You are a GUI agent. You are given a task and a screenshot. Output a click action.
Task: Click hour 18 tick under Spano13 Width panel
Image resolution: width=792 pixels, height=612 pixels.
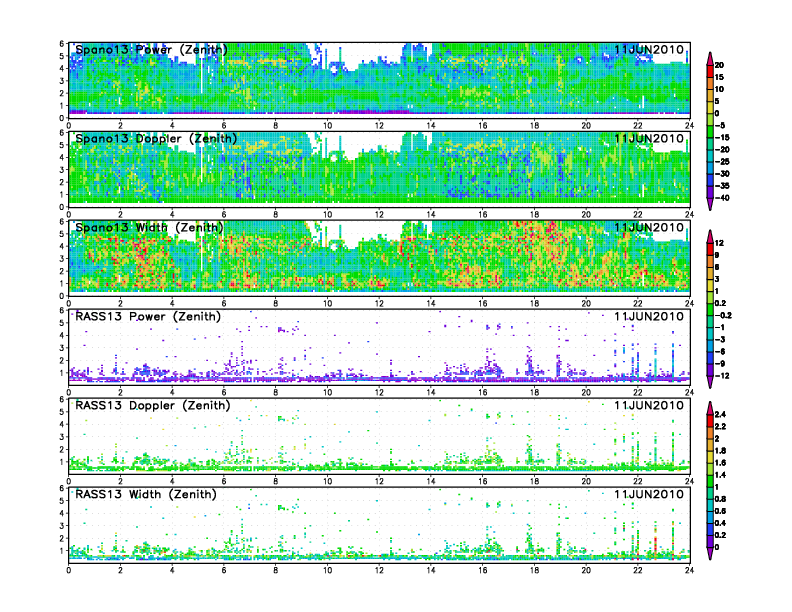point(534,303)
